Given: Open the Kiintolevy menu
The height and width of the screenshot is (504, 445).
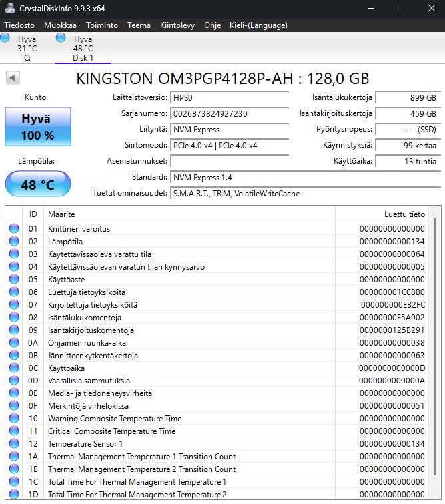Looking at the screenshot, I should tap(177, 25).
